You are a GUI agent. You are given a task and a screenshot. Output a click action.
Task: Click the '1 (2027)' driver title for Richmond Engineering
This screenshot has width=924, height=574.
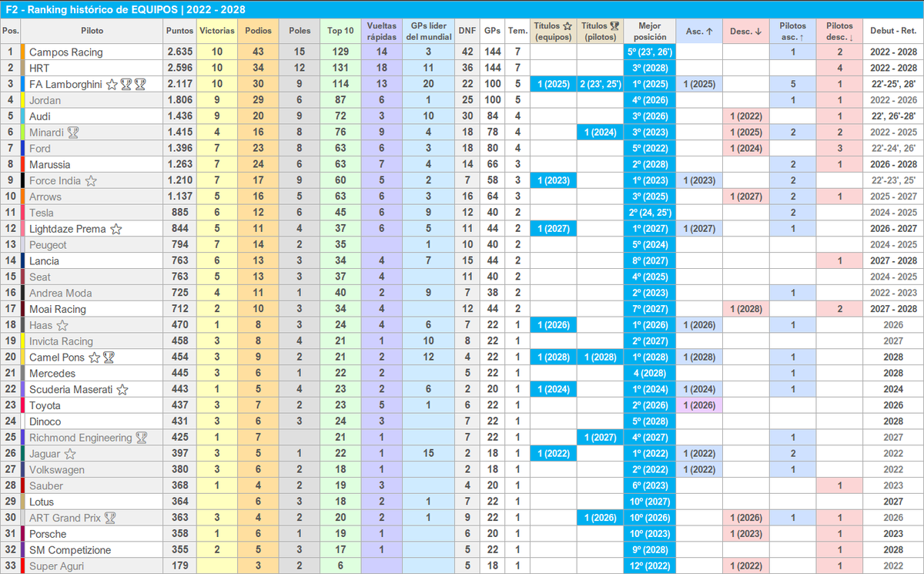(600, 438)
